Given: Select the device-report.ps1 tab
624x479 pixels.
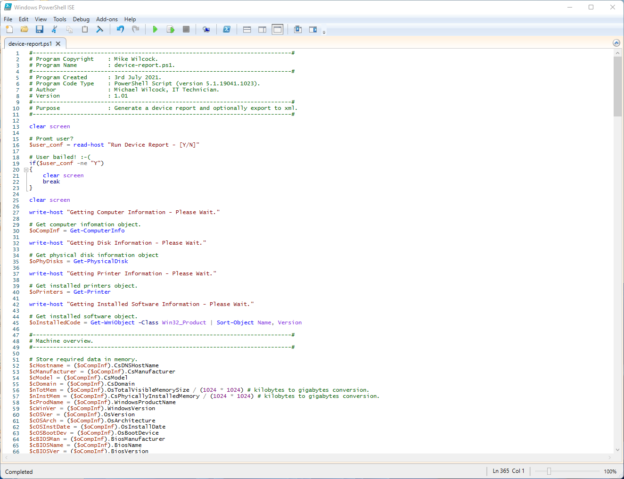Looking at the screenshot, I should 30,44.
